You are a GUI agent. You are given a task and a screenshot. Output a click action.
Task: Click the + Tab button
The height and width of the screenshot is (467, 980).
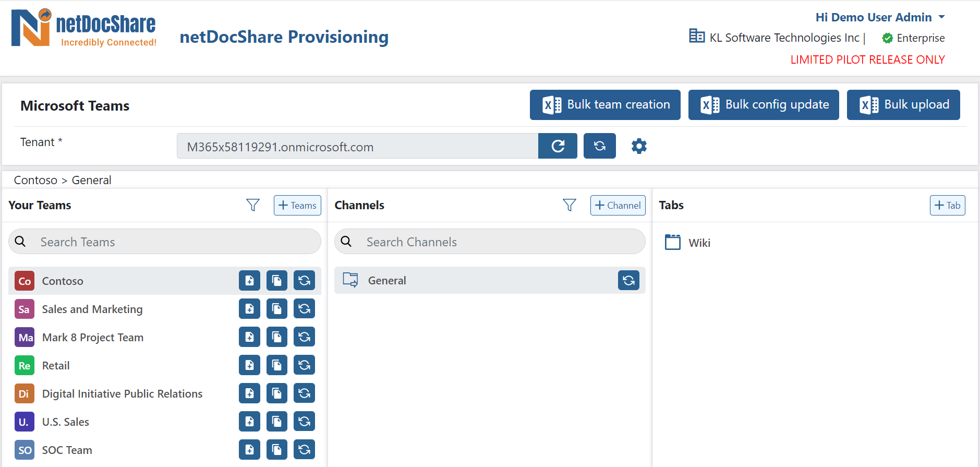coord(947,205)
